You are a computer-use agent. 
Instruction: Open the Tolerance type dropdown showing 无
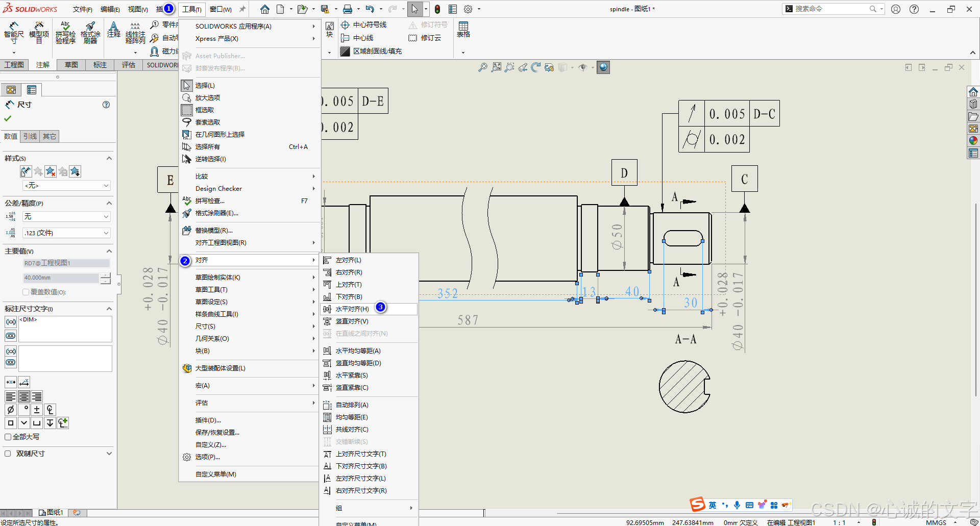point(66,217)
